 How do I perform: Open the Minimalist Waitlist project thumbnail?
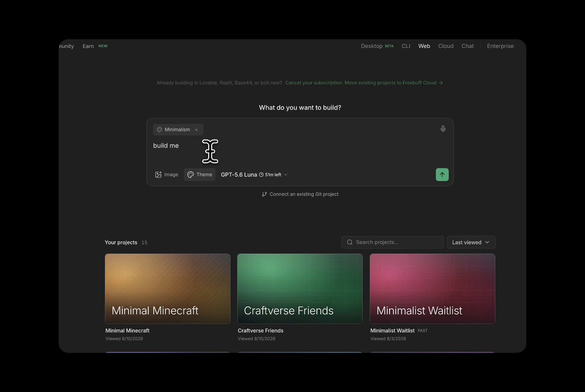pos(432,289)
